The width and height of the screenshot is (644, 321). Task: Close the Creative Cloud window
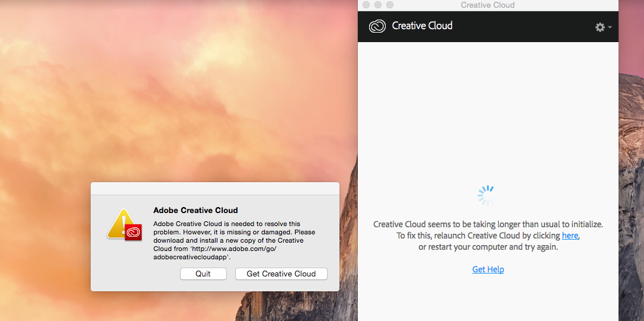pos(366,5)
